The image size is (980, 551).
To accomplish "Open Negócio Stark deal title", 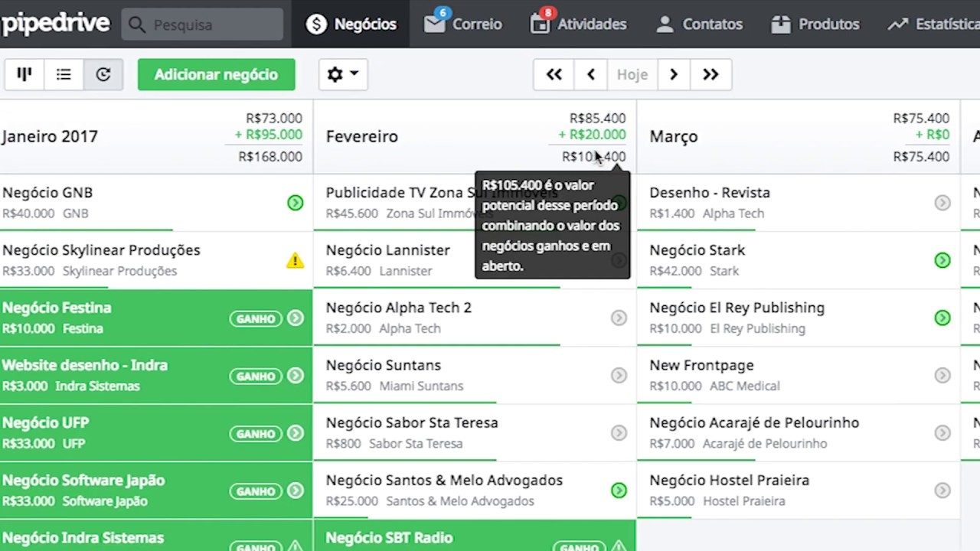I will pyautogui.click(x=697, y=250).
